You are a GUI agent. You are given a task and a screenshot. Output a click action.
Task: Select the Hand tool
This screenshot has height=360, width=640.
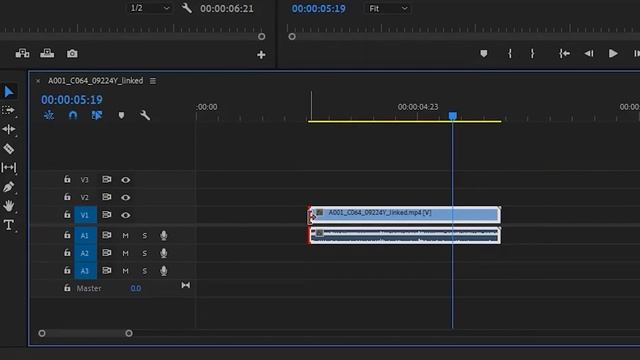pos(9,205)
